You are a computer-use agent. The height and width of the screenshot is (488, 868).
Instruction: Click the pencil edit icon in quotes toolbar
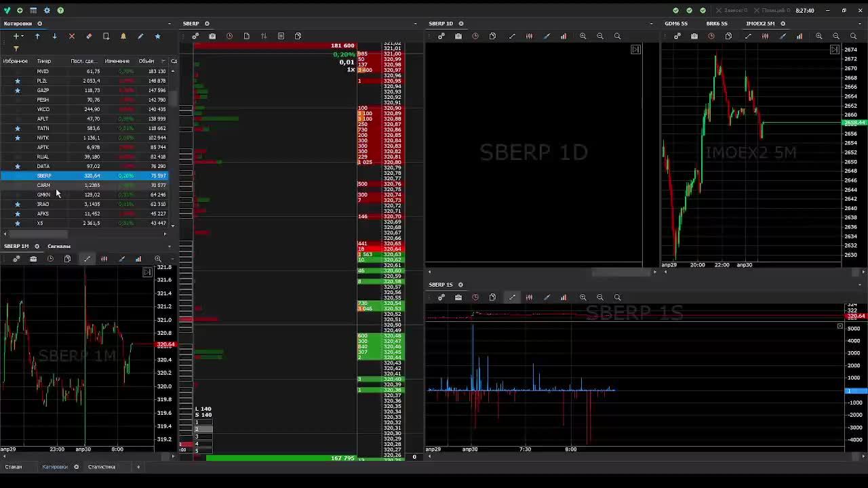pos(140,36)
